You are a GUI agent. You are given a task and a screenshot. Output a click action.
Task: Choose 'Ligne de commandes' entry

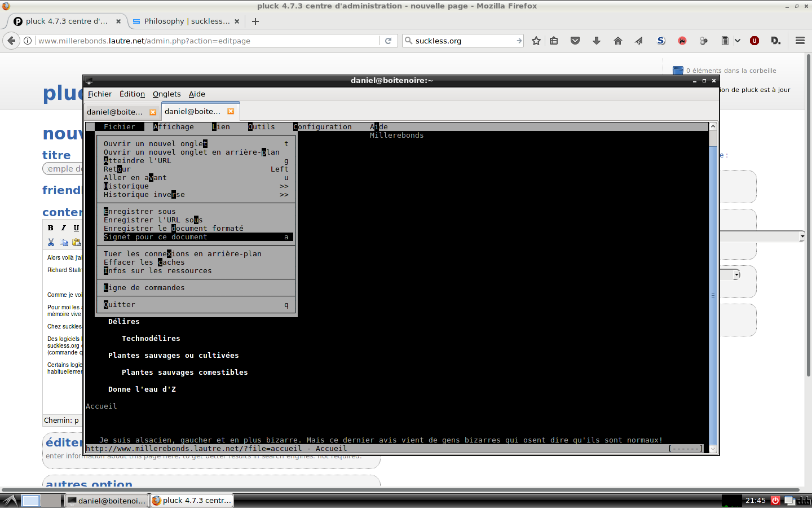coord(196,288)
